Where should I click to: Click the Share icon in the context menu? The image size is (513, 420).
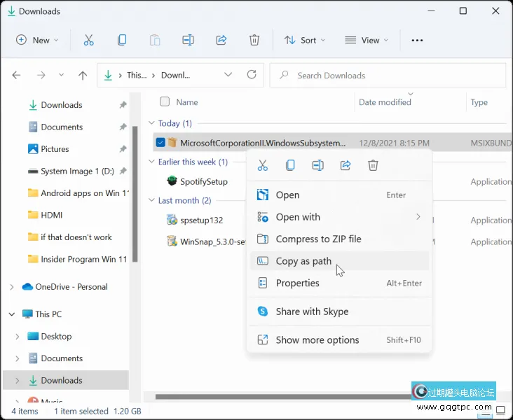[x=346, y=165]
